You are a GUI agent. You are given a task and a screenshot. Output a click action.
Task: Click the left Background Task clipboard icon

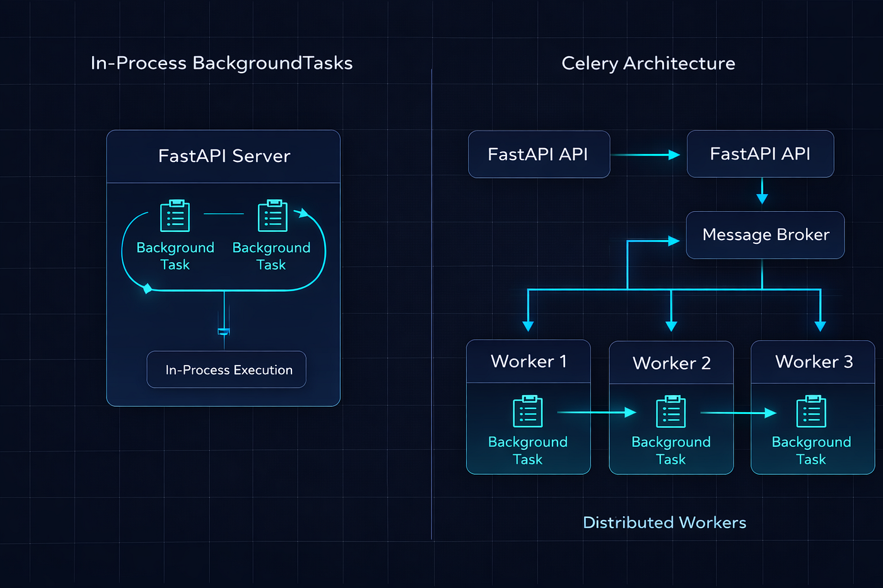(175, 215)
